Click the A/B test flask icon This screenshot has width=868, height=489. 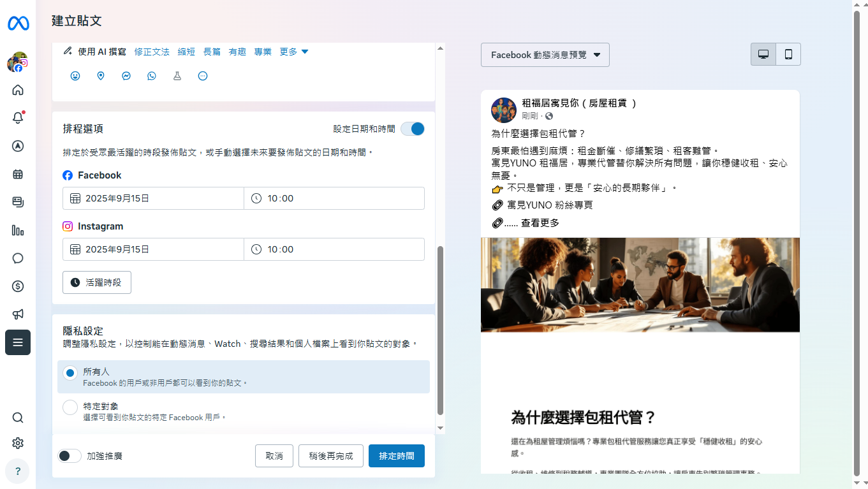click(177, 76)
